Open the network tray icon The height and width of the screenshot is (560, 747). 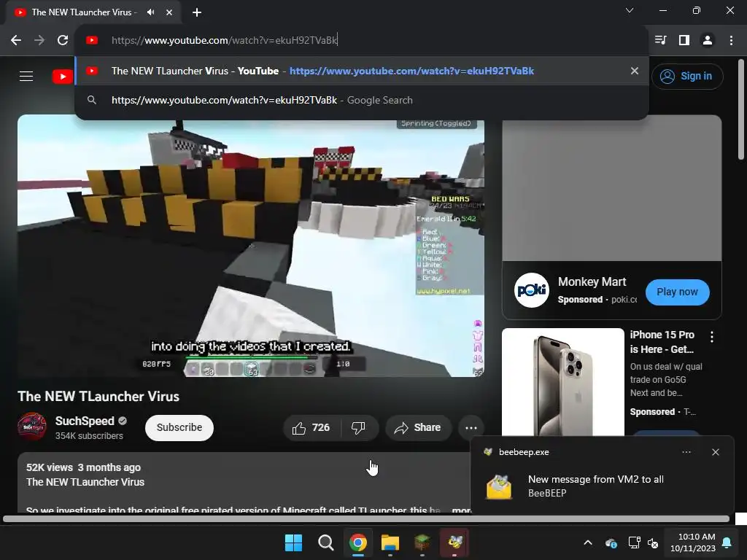634,542
